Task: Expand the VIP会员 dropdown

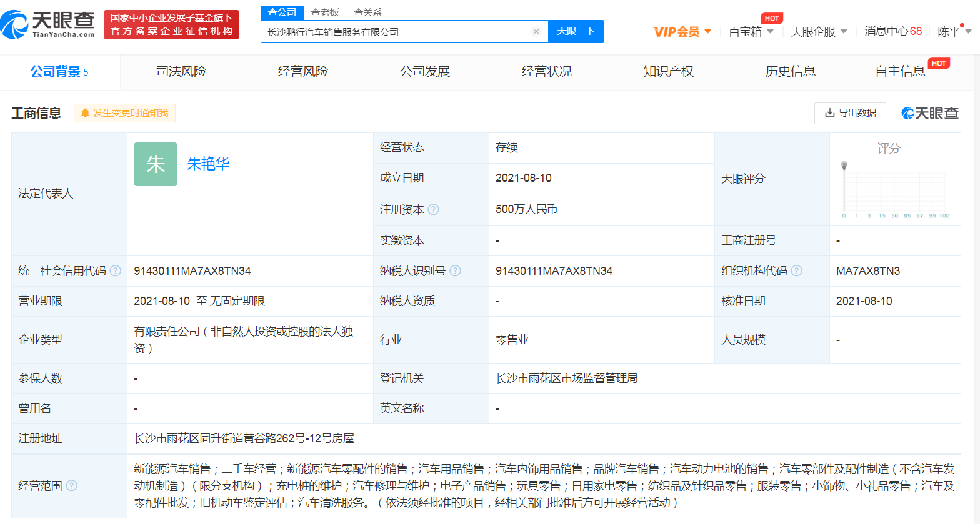Action: coord(682,32)
